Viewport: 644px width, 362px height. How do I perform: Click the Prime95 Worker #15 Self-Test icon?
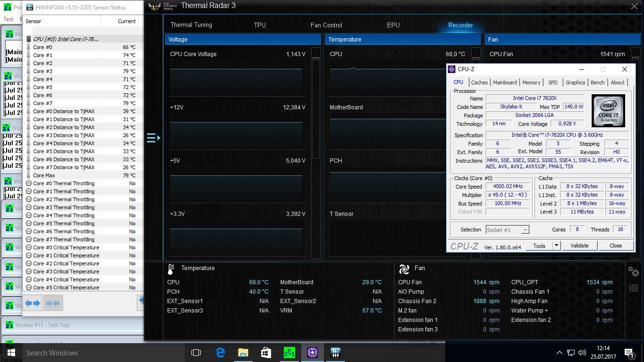9,325
